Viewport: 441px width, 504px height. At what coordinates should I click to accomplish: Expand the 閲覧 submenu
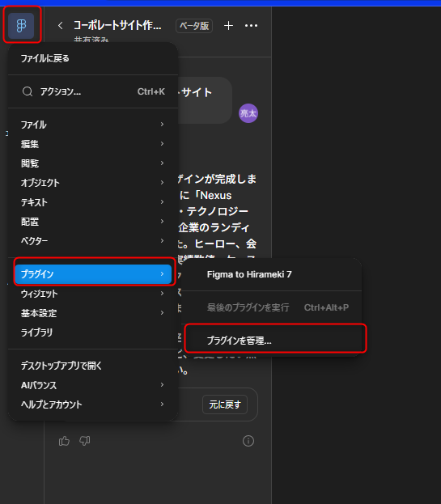[x=93, y=163]
